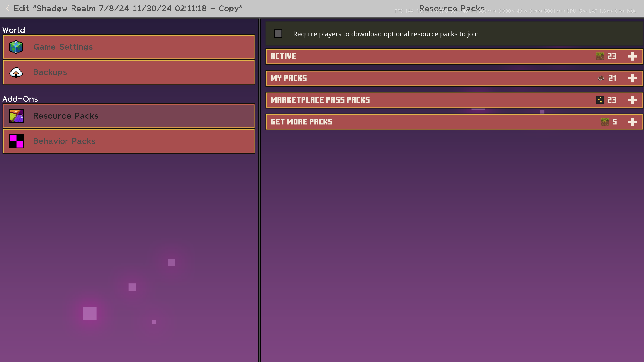This screenshot has height=362, width=644.
Task: Click the book icon in My Packs row
Action: 601,78
